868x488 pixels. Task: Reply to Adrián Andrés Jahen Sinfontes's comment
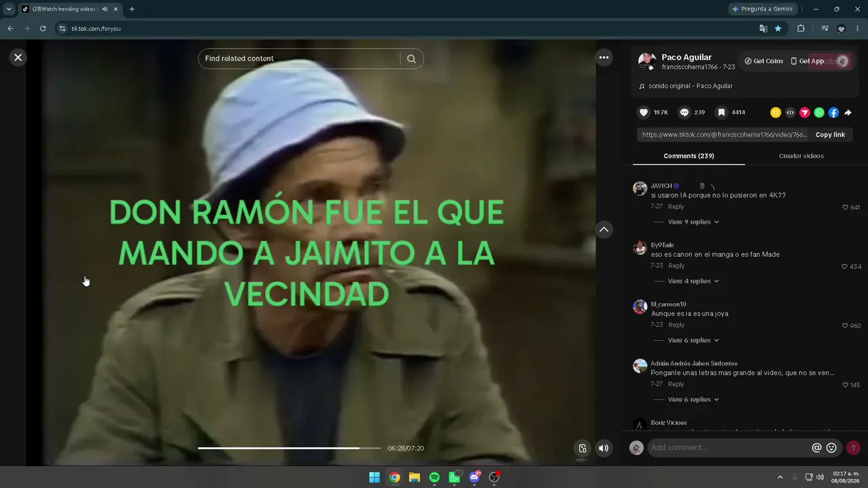pyautogui.click(x=676, y=384)
